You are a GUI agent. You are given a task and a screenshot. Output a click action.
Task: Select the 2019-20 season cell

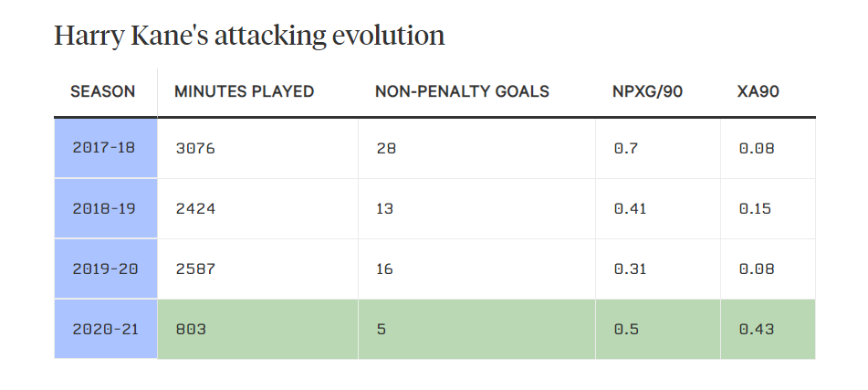tap(104, 269)
